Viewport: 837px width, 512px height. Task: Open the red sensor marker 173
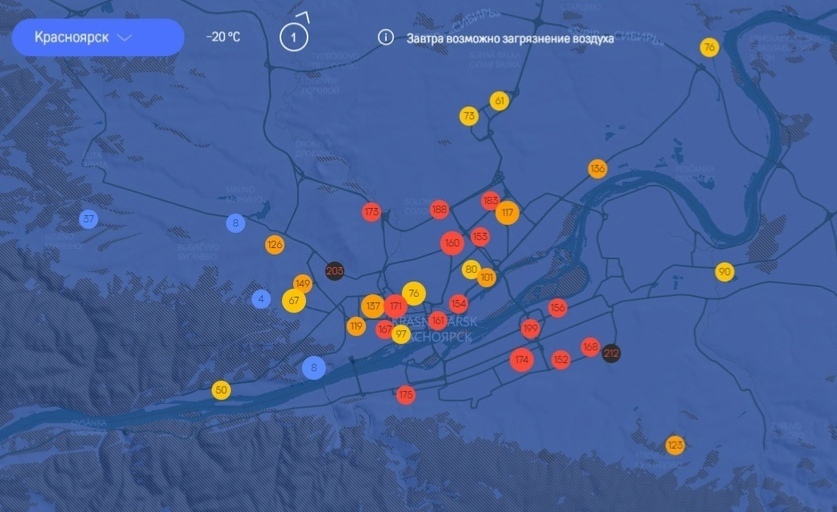tap(372, 212)
